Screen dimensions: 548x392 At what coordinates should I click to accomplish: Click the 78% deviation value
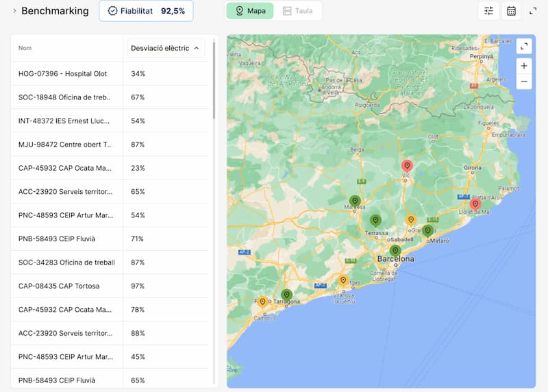tap(138, 310)
